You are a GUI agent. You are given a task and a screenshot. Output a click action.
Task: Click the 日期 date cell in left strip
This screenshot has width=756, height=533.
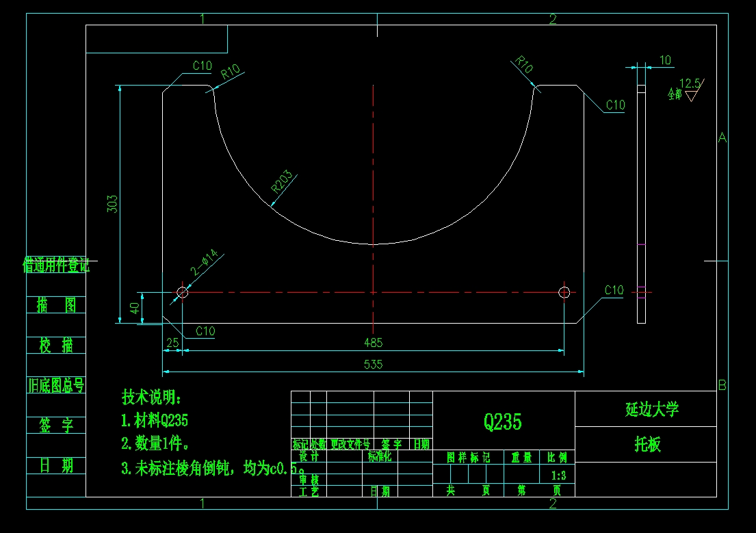click(x=57, y=465)
